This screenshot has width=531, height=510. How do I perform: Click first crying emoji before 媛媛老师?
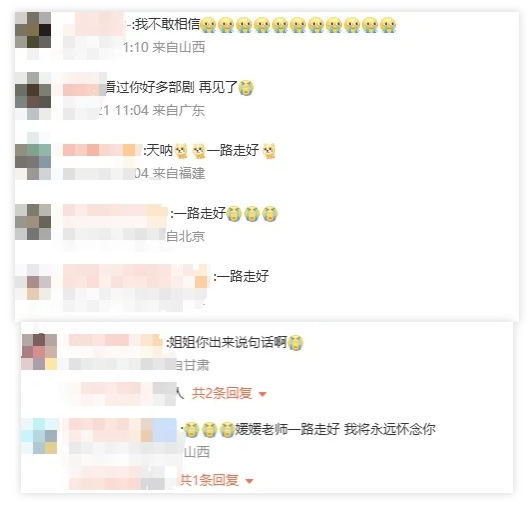[x=192, y=429]
